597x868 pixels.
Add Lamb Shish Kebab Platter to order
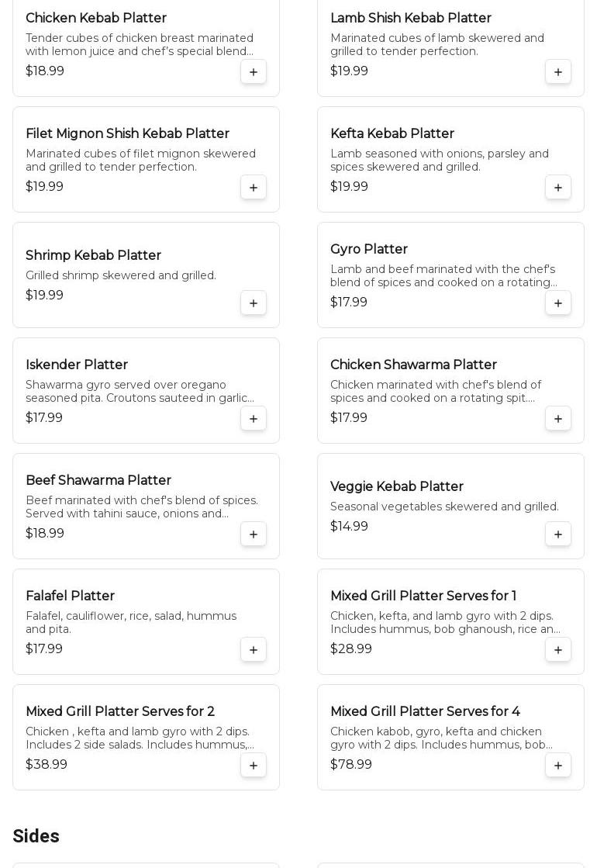pyautogui.click(x=558, y=72)
